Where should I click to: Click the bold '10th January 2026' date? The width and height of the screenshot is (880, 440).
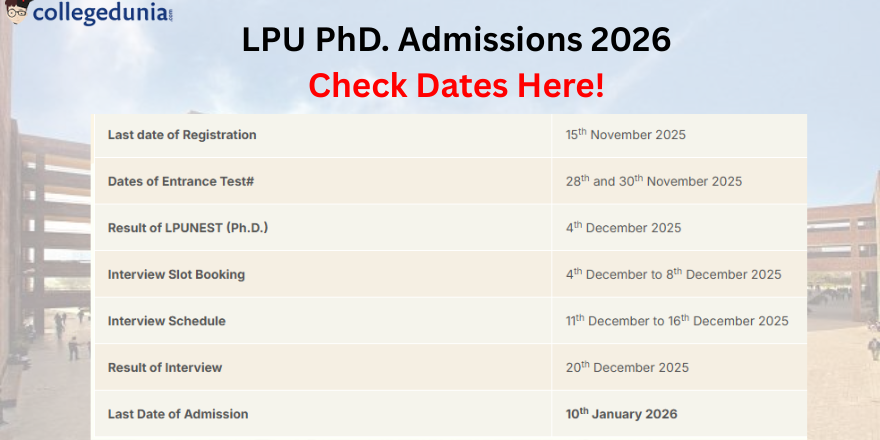621,414
